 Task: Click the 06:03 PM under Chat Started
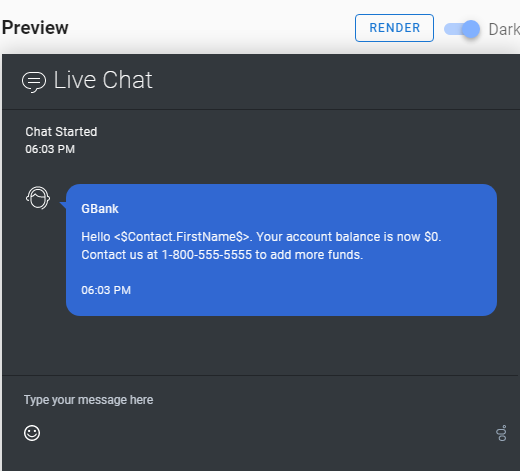click(50, 149)
